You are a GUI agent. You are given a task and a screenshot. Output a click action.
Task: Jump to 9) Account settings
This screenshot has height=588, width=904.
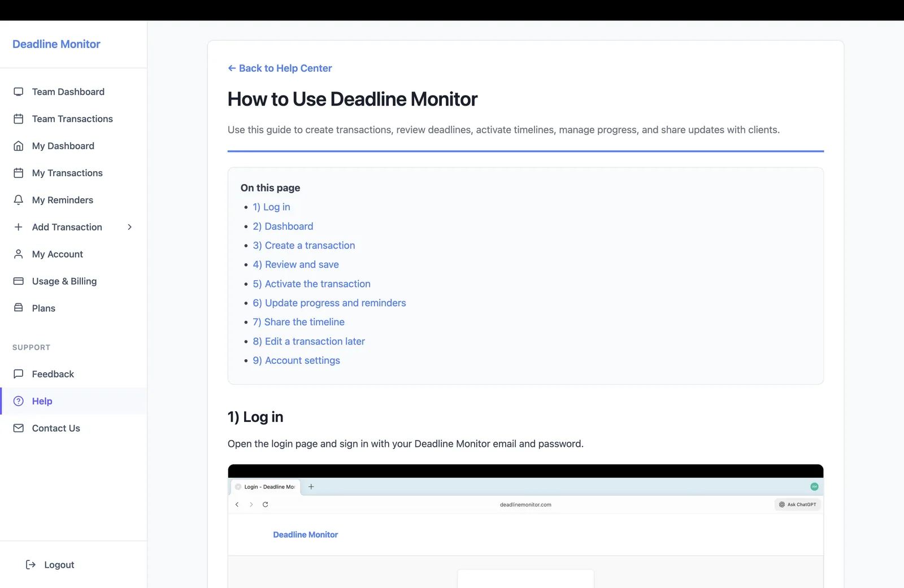[x=297, y=360]
